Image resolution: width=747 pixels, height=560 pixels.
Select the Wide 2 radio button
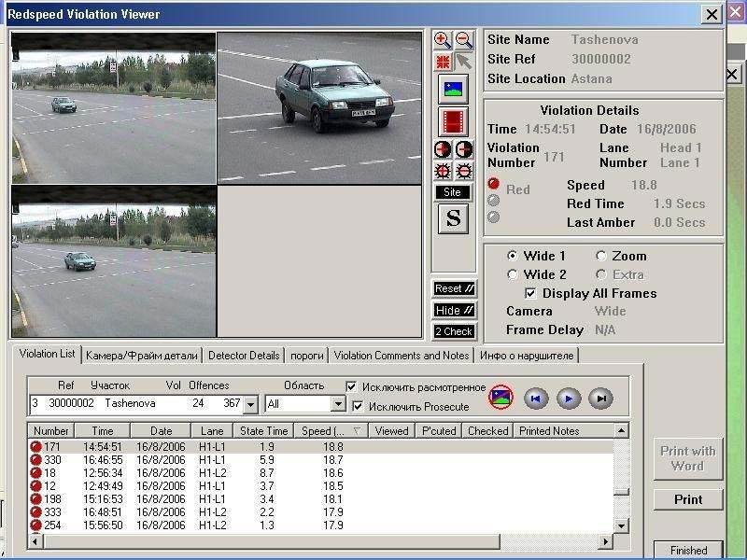pos(513,274)
